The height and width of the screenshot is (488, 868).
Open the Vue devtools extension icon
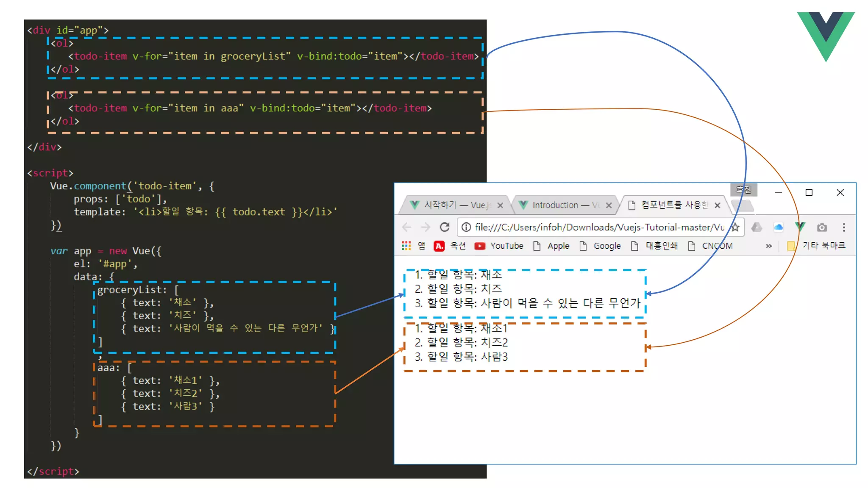tap(800, 227)
